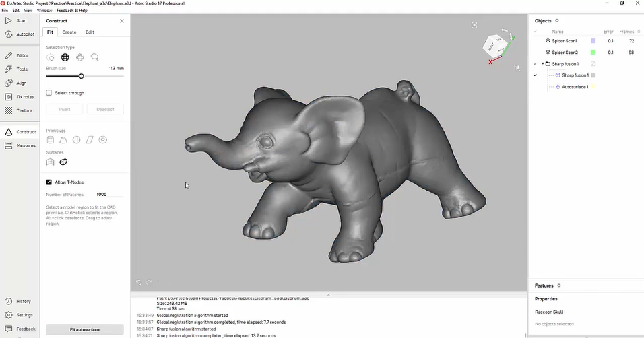Open the Texture panel

pos(18,110)
